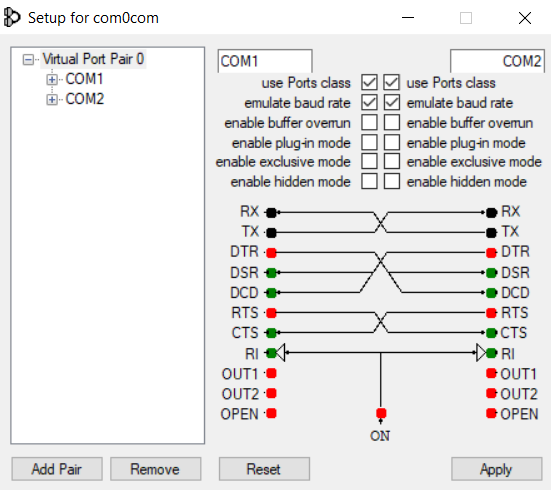Image resolution: width=551 pixels, height=490 pixels.
Task: Enable buffer overrun for COM2
Action: tap(391, 123)
